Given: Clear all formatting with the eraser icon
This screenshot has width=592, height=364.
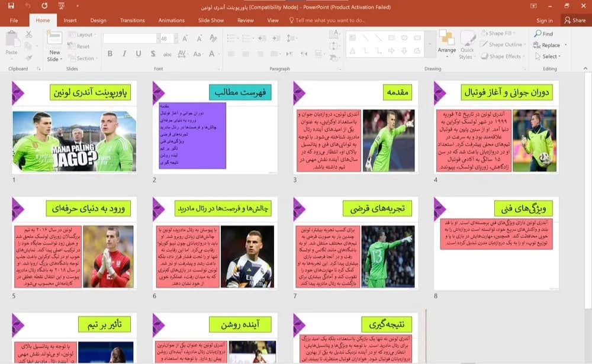Looking at the screenshot, I should coord(213,38).
